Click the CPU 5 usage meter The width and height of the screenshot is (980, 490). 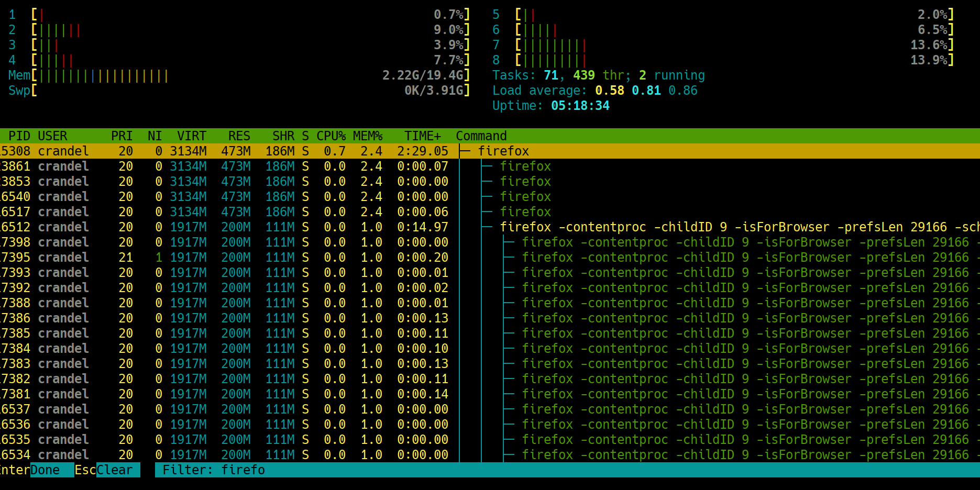click(x=723, y=15)
